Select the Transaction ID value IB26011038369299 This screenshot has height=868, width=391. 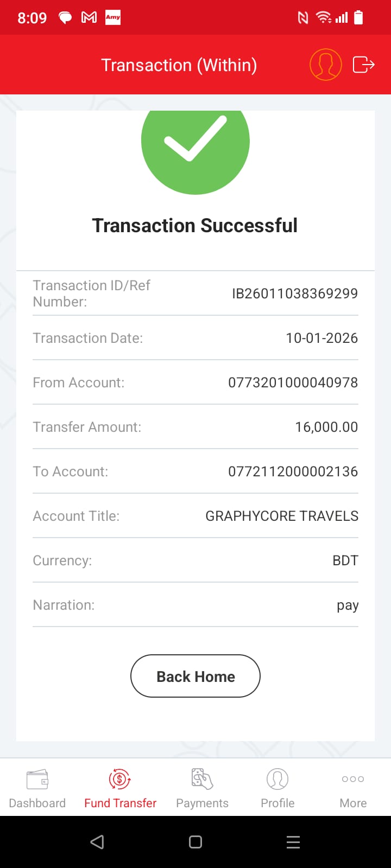(295, 293)
